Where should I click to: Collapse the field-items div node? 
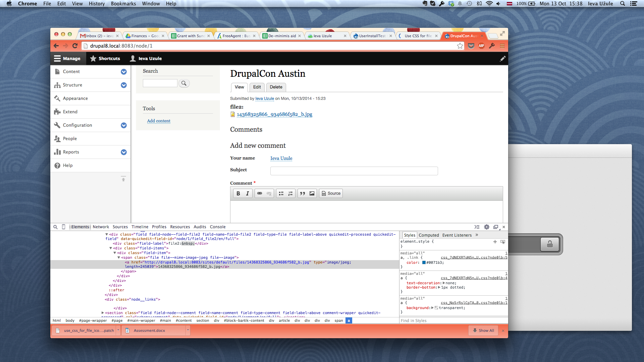[111, 248]
